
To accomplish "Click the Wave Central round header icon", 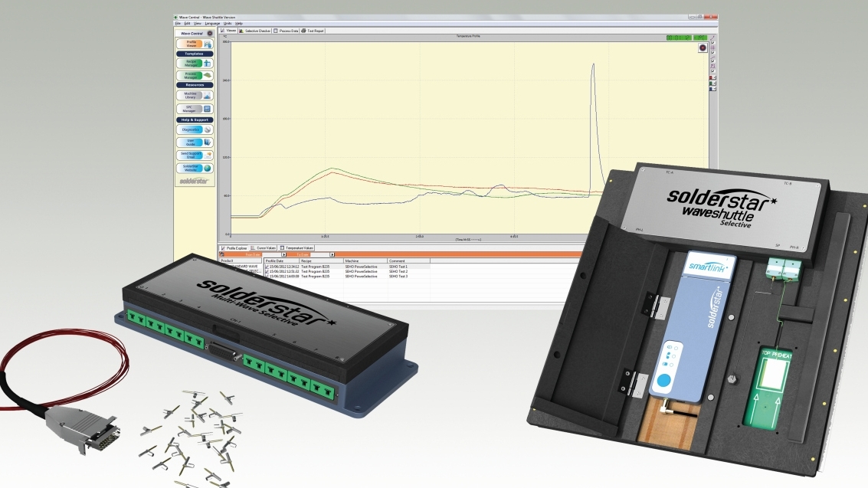I will pyautogui.click(x=210, y=33).
